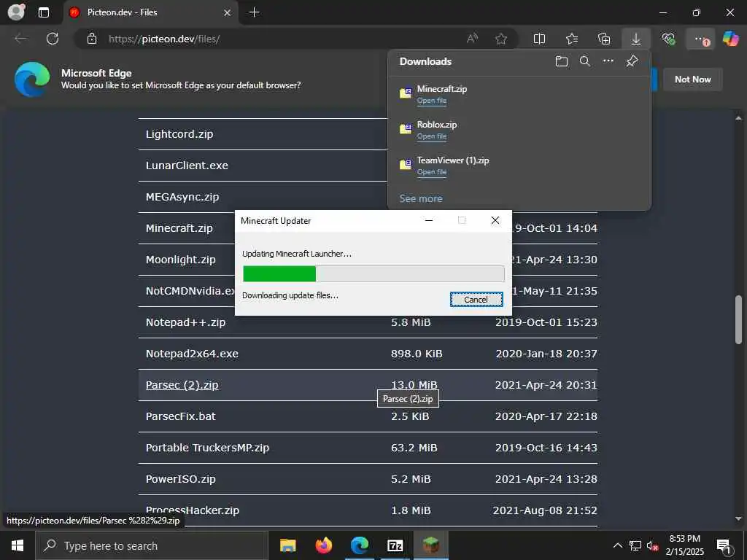Open ProcessHacker.zip file link
Image resolution: width=747 pixels, height=560 pixels.
193,510
